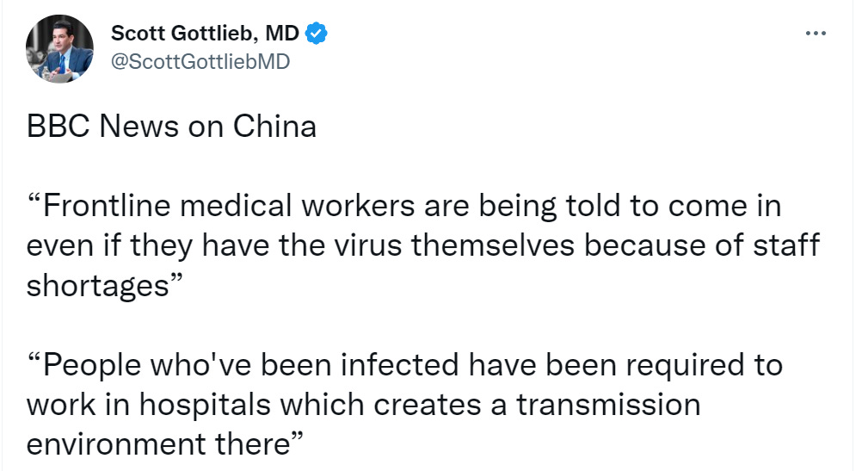Click the word 'China' in the first line
868x471 pixels.
pyautogui.click(x=274, y=127)
